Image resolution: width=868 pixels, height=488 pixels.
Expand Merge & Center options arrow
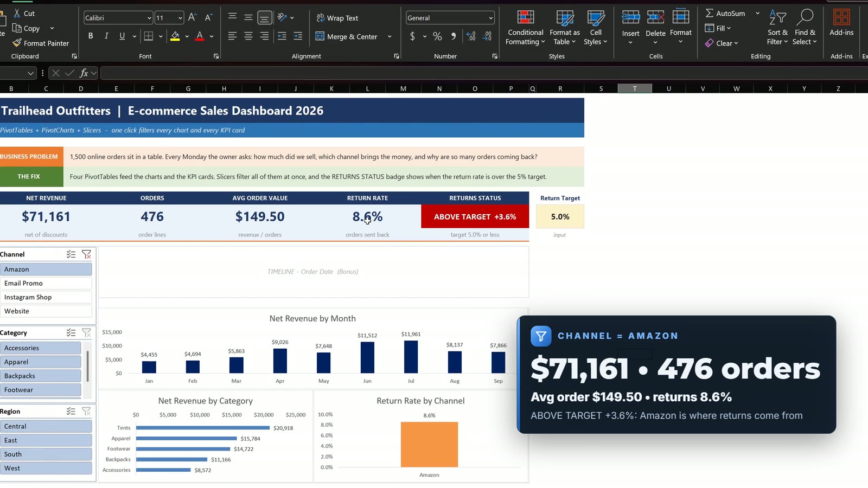390,36
